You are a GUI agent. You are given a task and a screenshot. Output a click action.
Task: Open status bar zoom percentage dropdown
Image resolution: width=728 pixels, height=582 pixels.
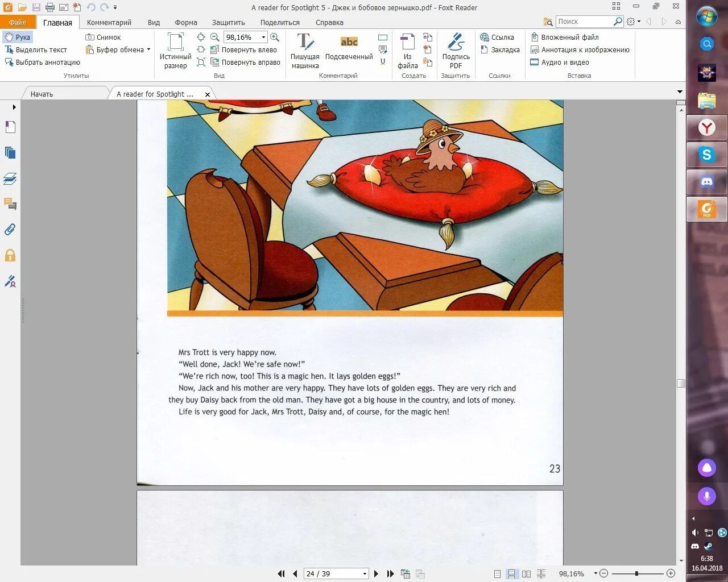click(x=595, y=573)
